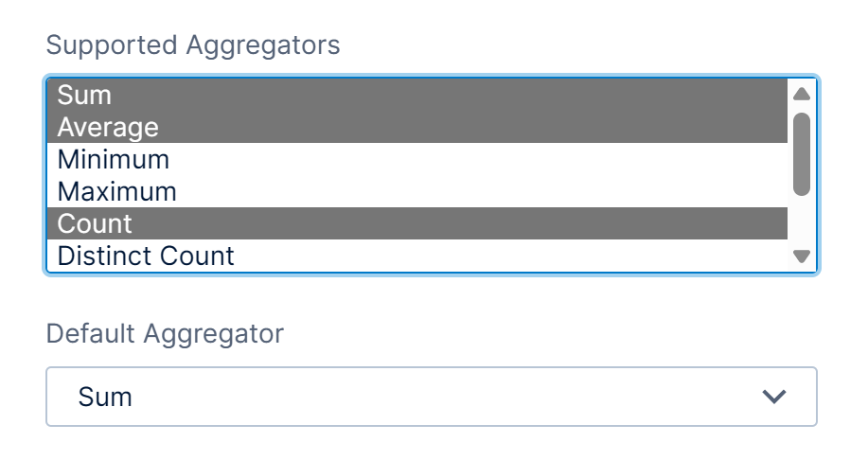
Task: Click the aggregators list scrollbar thumb
Action: (x=801, y=153)
